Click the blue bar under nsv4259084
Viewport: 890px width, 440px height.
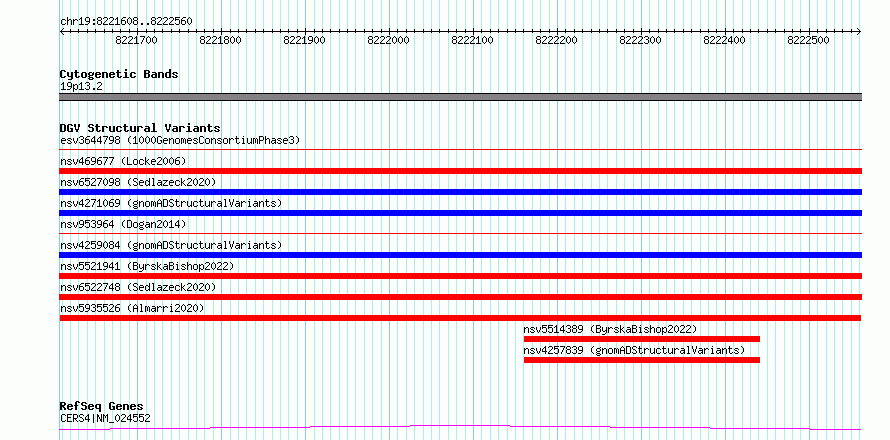pyautogui.click(x=461, y=255)
